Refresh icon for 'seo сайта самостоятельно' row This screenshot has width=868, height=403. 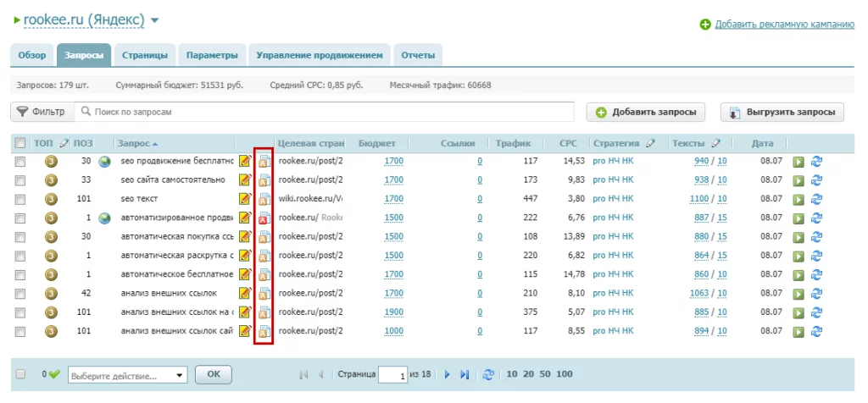[x=816, y=180]
